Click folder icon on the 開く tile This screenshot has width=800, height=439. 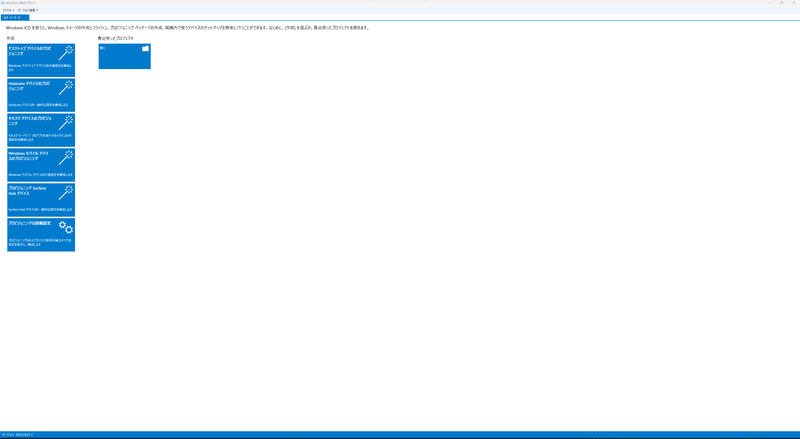(x=145, y=48)
